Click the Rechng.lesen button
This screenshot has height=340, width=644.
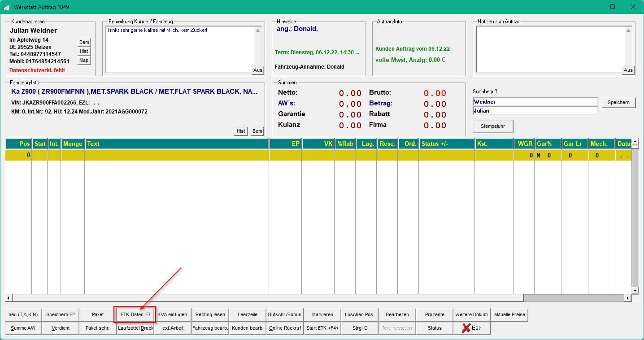(x=210, y=314)
